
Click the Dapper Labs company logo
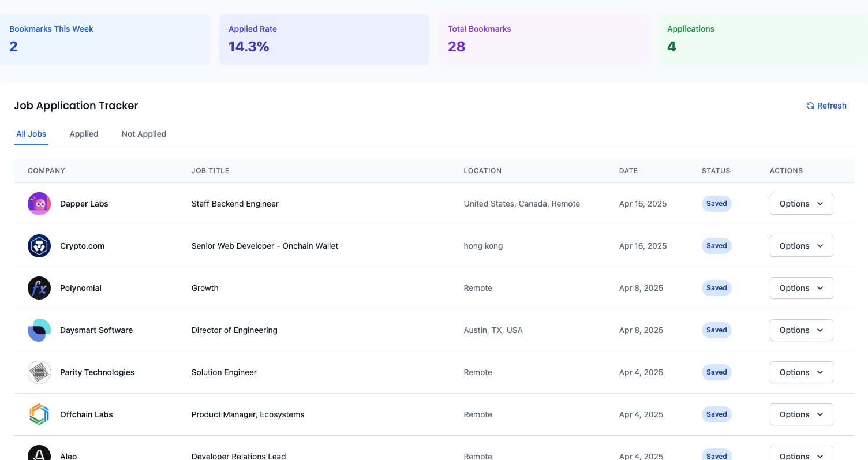click(x=39, y=204)
